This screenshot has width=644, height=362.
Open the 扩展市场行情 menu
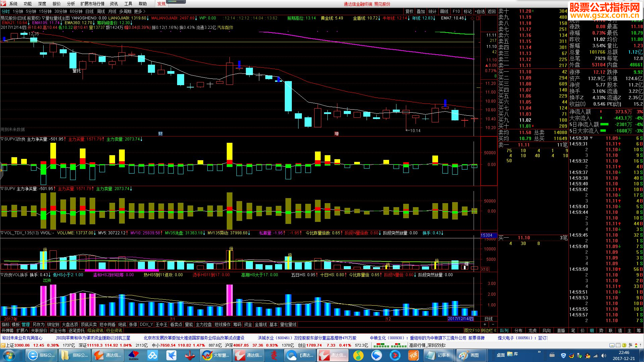[93, 4]
